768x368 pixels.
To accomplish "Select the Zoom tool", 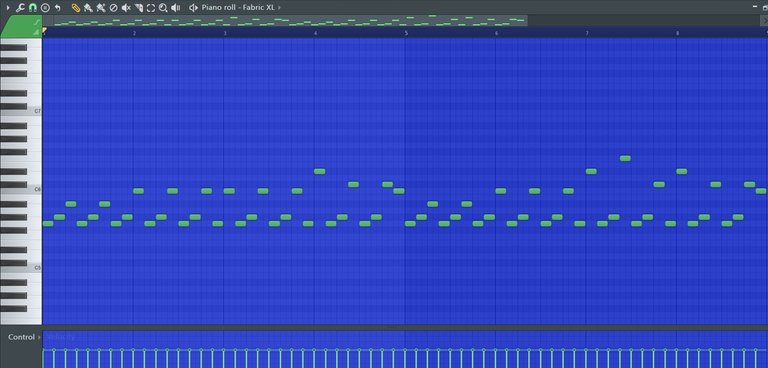I will [x=163, y=8].
